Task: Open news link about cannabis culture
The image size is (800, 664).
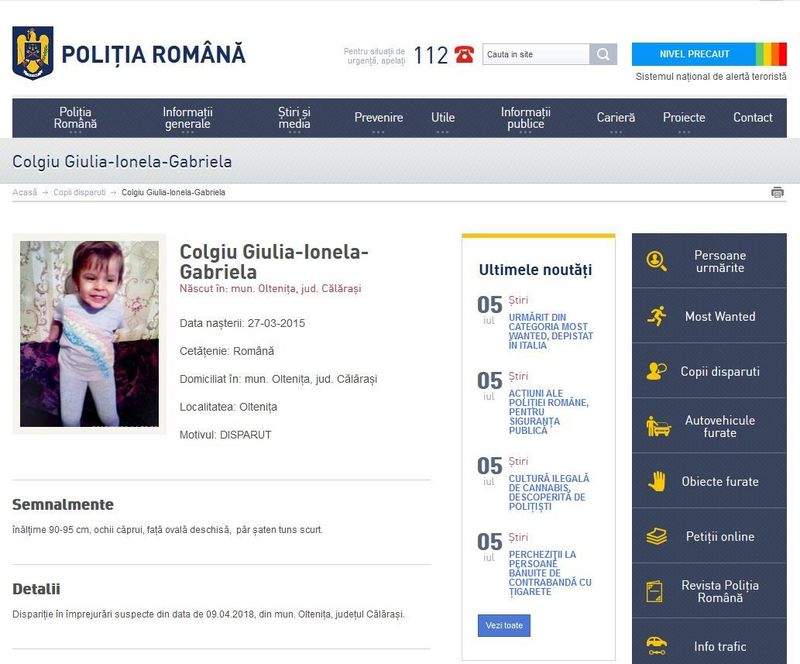Action: pos(548,492)
